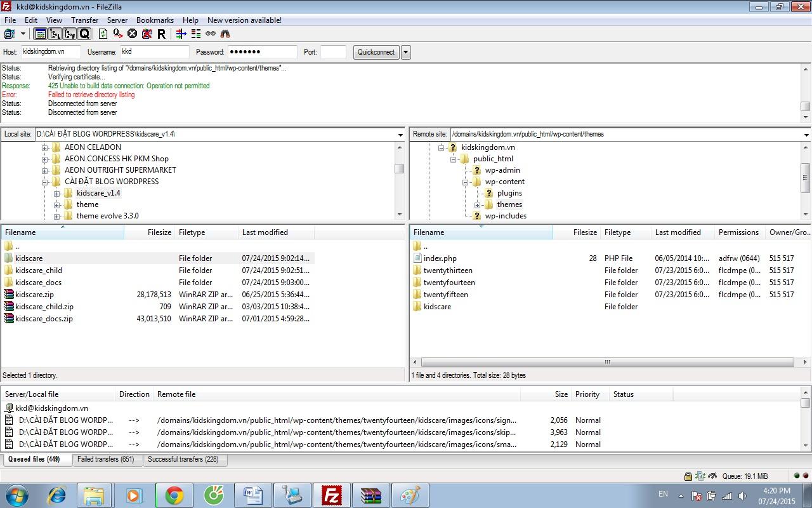Open the Bookmarks menu
This screenshot has width=812, height=508.
coord(155,20)
